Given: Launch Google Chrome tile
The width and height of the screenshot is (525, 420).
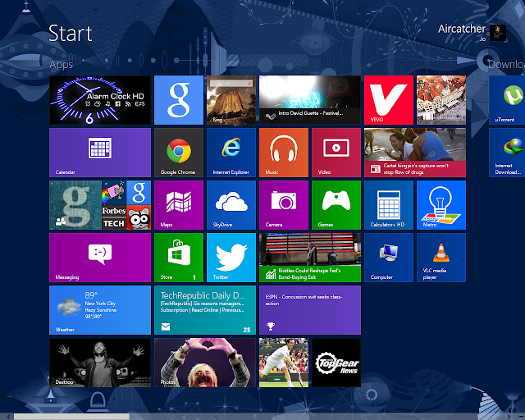Looking at the screenshot, I should point(179,153).
